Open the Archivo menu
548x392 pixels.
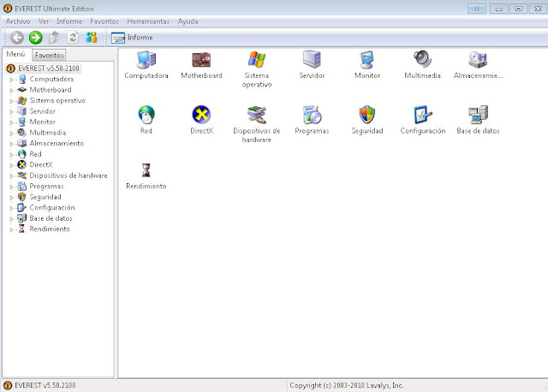18,21
